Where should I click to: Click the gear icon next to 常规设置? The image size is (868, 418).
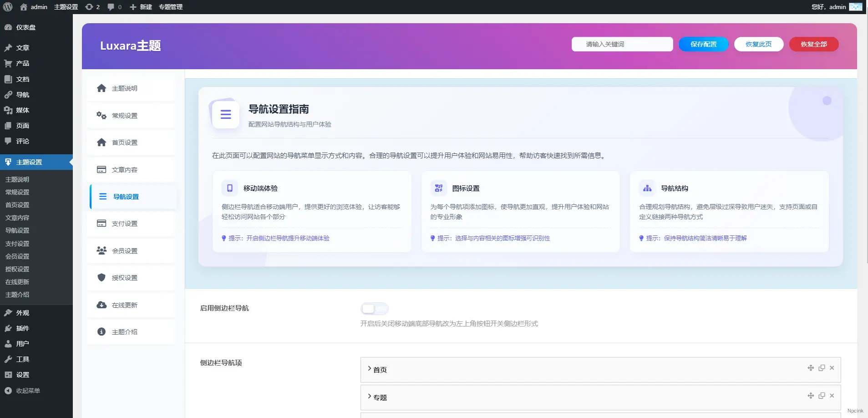click(x=101, y=115)
